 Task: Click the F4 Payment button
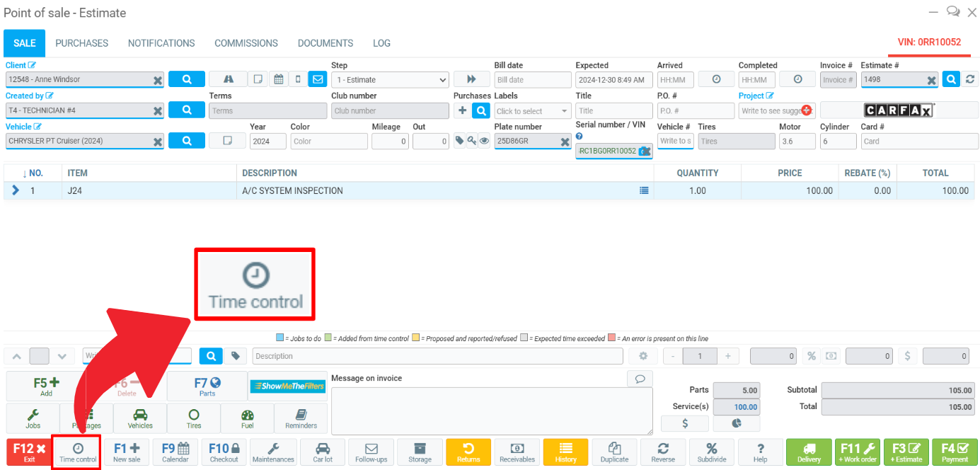[x=954, y=452]
